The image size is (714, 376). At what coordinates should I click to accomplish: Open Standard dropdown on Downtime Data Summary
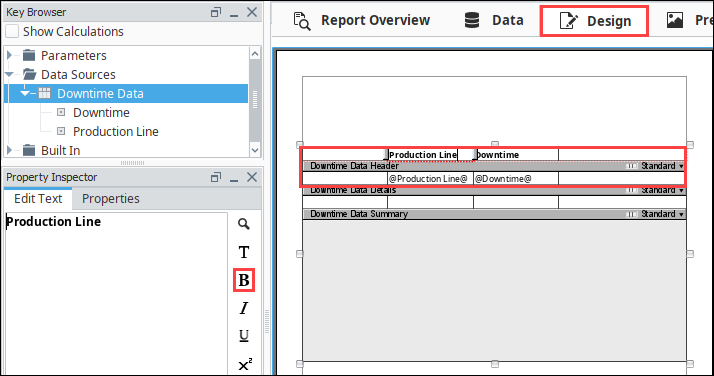[663, 214]
